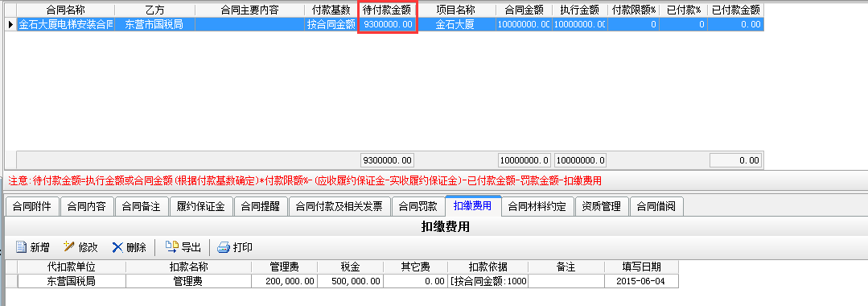The width and height of the screenshot is (868, 306).
Task: Click the 删除 (delete) X icon
Action: (x=117, y=247)
